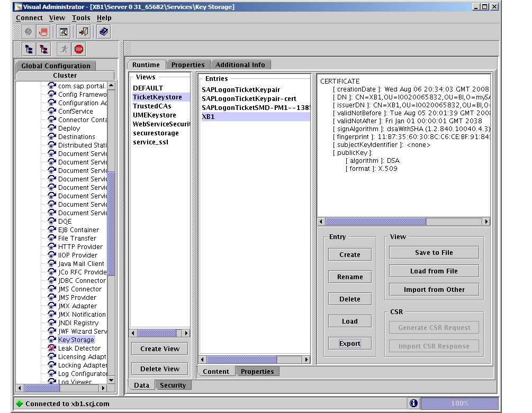Open the Connect menu

pos(29,18)
